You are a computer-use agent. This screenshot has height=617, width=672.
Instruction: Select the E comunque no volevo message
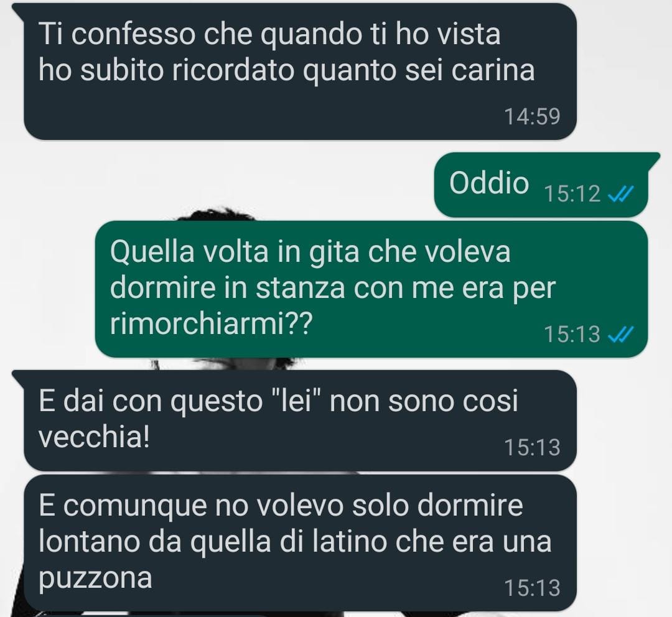pyautogui.click(x=300, y=543)
